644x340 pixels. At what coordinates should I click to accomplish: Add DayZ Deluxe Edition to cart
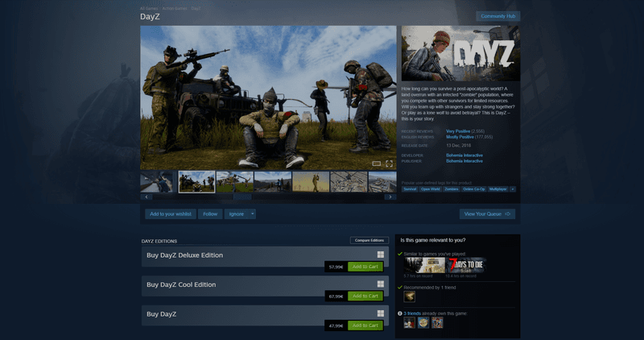pyautogui.click(x=365, y=267)
